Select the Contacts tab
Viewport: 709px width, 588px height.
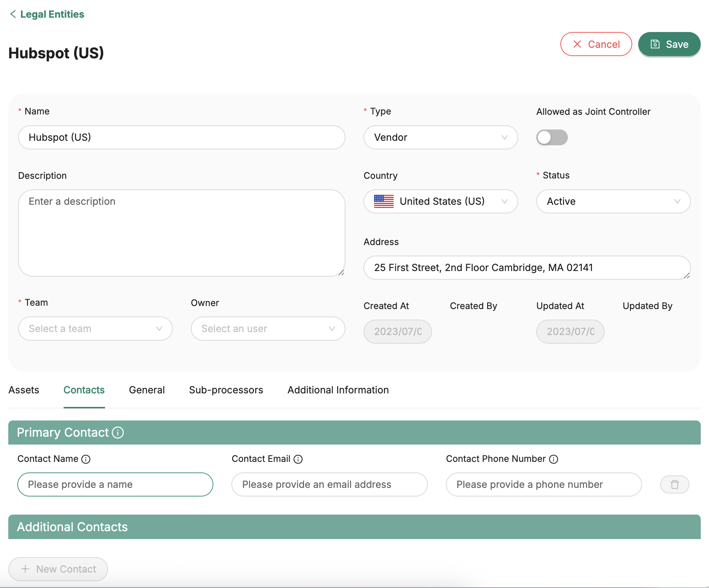coord(84,390)
